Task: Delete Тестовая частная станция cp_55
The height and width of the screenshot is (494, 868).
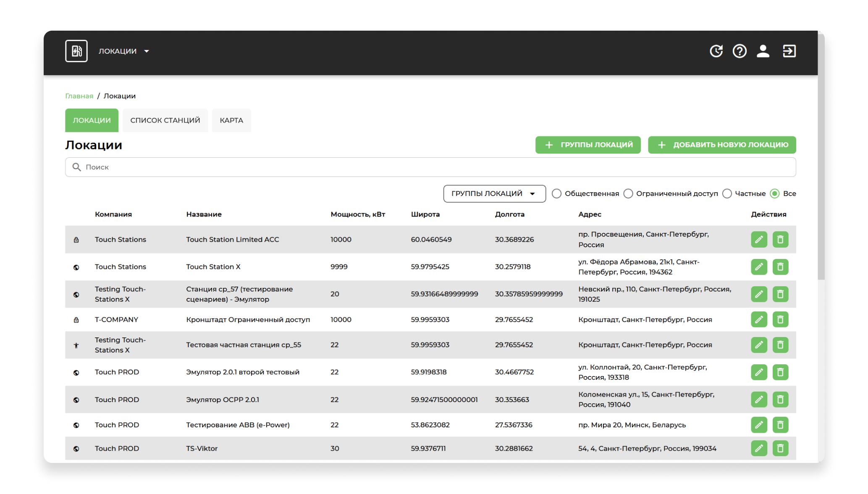Action: pos(780,345)
